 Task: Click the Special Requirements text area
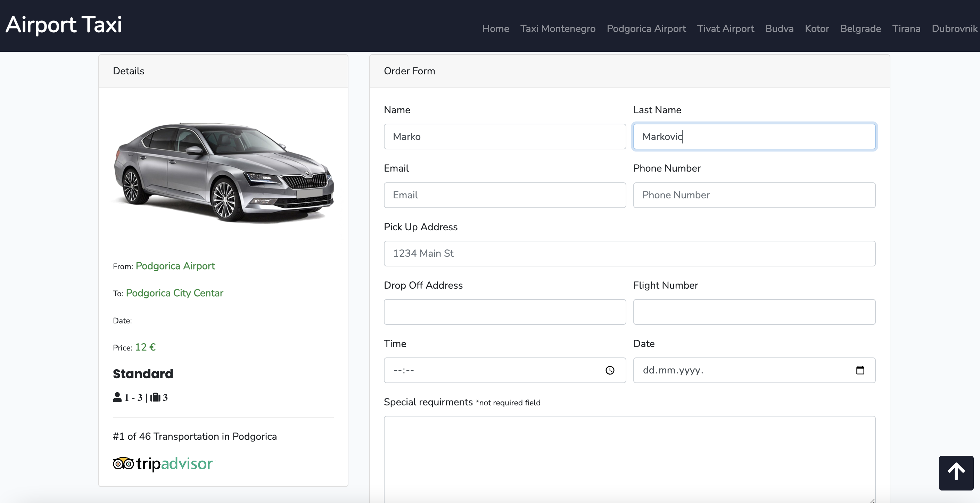pos(630,455)
